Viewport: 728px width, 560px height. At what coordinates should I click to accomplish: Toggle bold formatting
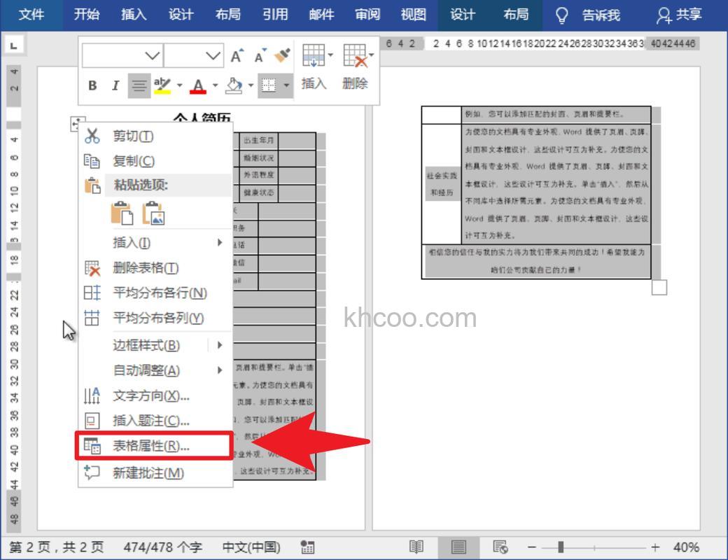click(92, 85)
